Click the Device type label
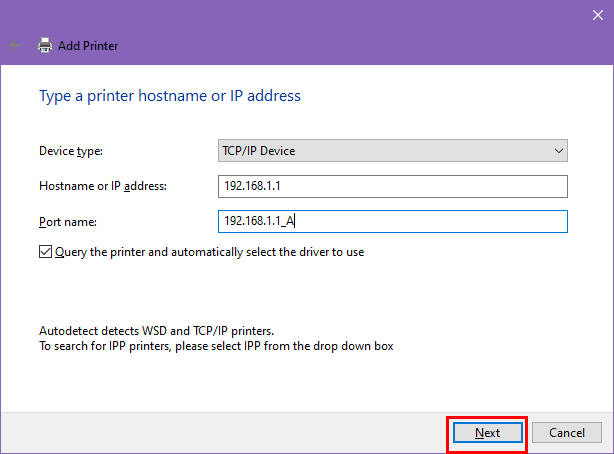Screen dimensions: 614x454 (x=71, y=151)
